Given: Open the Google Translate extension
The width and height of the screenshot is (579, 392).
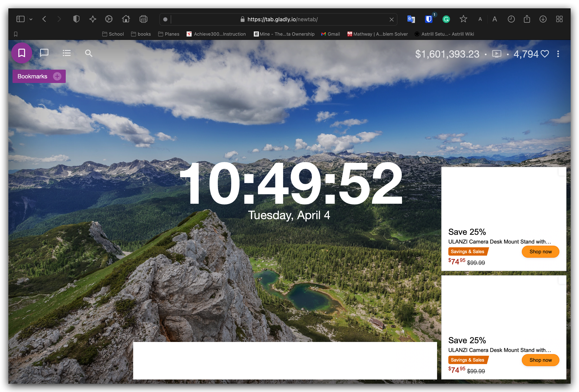Looking at the screenshot, I should (411, 19).
